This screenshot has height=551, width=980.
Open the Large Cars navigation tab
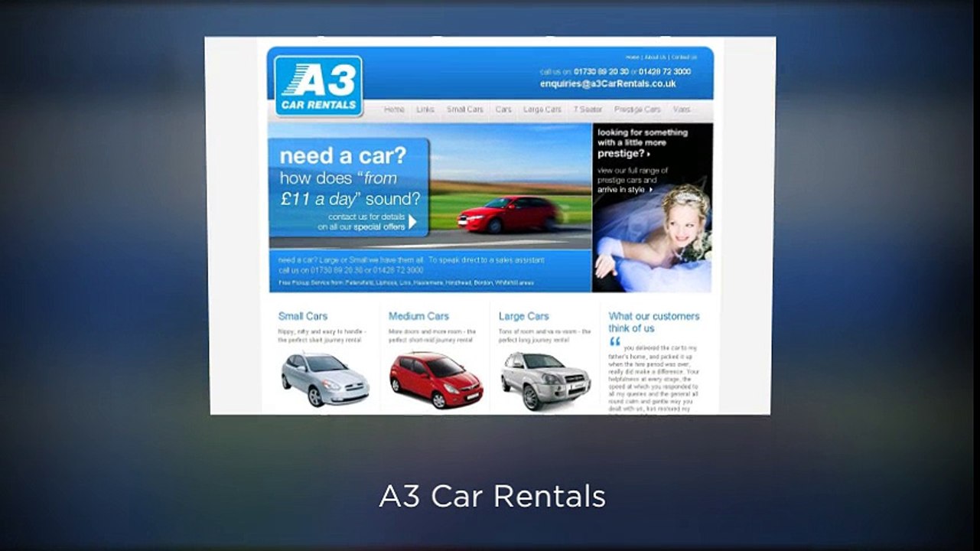click(x=542, y=109)
